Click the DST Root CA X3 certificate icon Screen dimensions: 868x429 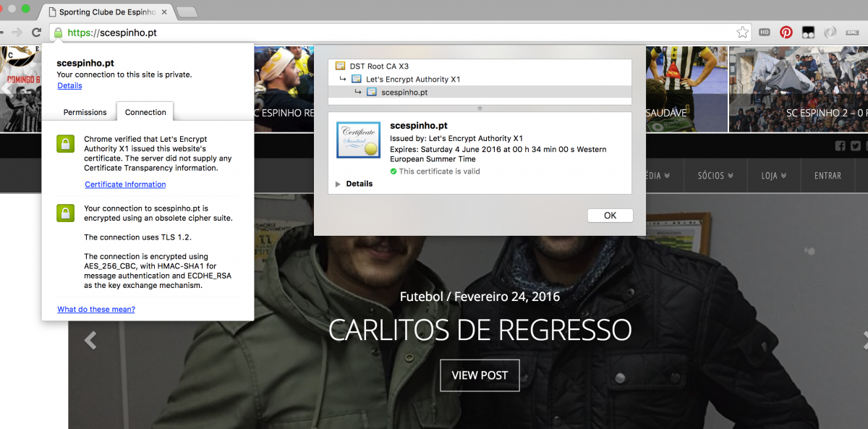(x=340, y=66)
